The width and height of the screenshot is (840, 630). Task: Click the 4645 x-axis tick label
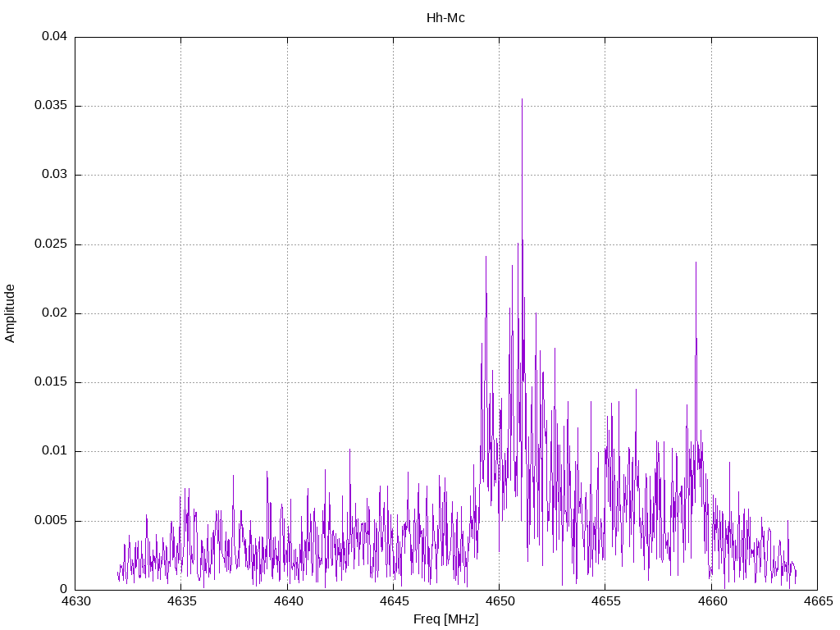point(393,601)
